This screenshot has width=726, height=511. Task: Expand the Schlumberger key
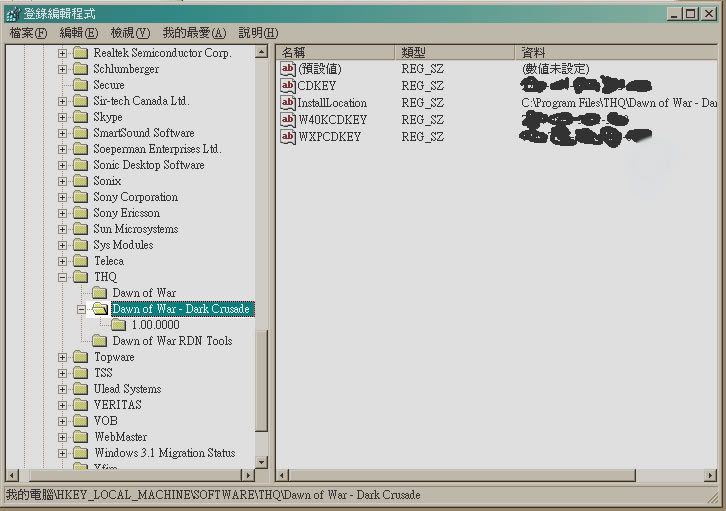(62, 69)
